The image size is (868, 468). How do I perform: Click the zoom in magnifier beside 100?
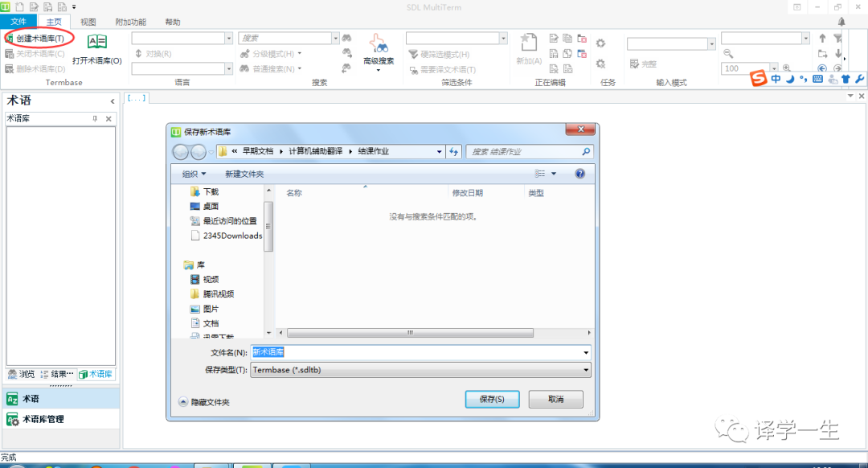787,68
